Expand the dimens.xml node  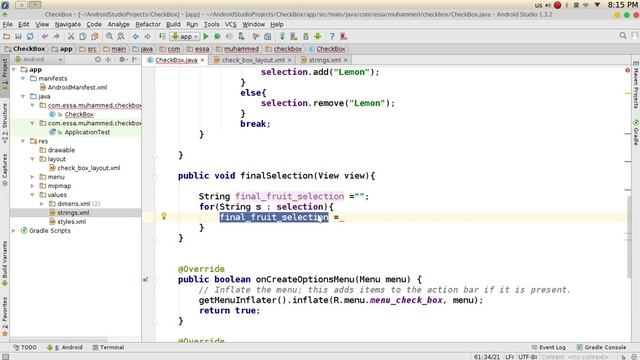42,204
